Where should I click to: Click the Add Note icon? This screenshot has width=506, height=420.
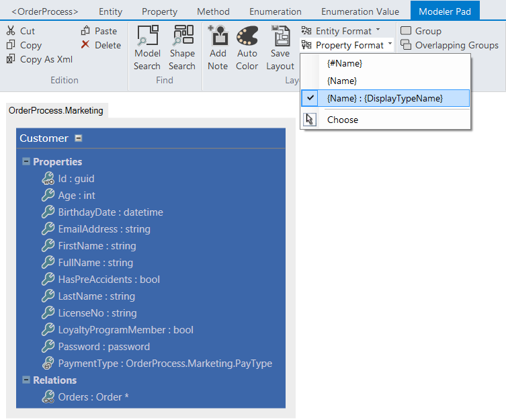point(218,36)
